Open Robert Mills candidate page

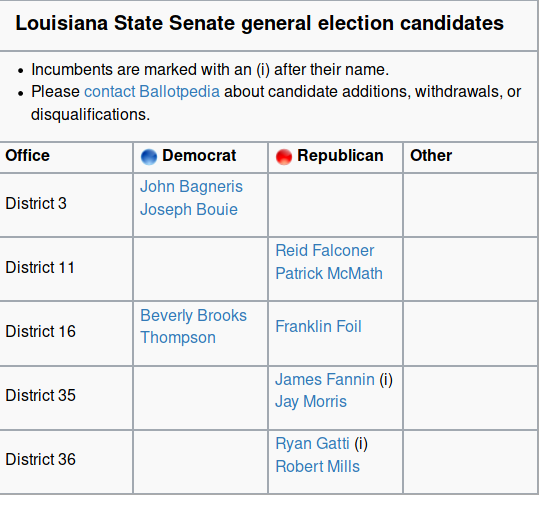click(x=317, y=467)
